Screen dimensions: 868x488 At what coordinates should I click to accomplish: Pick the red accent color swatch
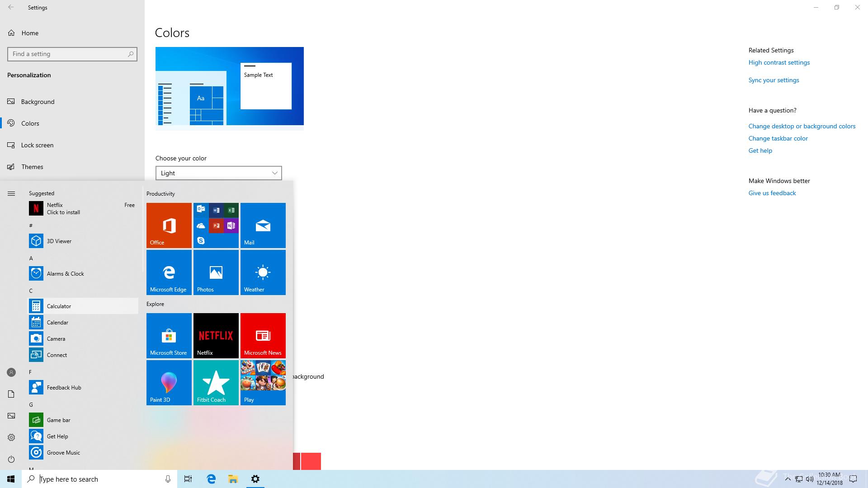[x=311, y=461]
